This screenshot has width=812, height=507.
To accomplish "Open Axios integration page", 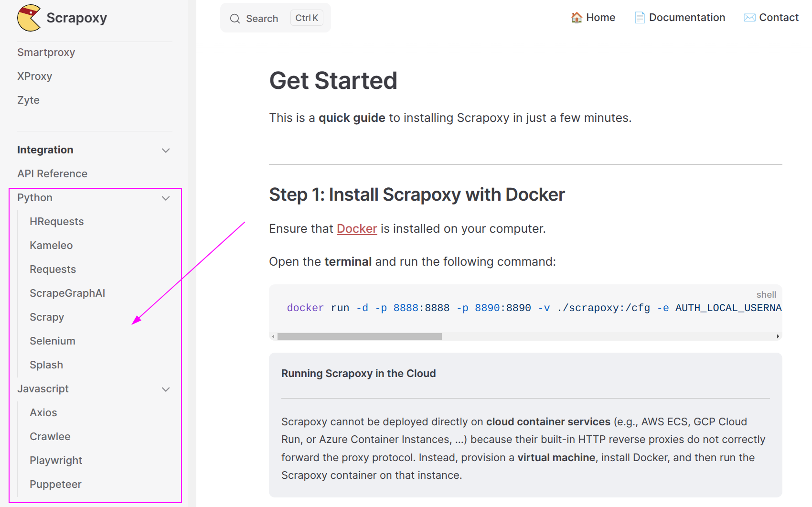I will 43,413.
